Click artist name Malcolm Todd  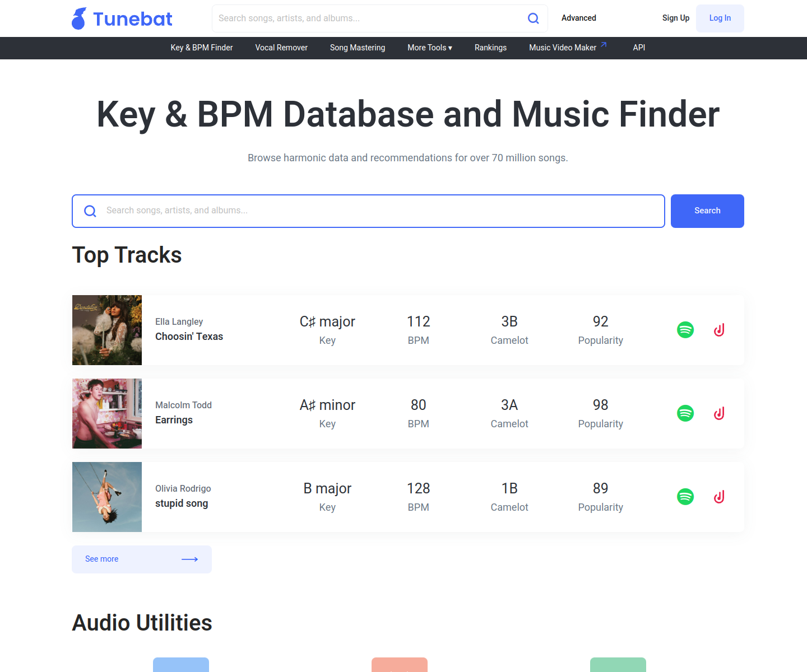[183, 405]
